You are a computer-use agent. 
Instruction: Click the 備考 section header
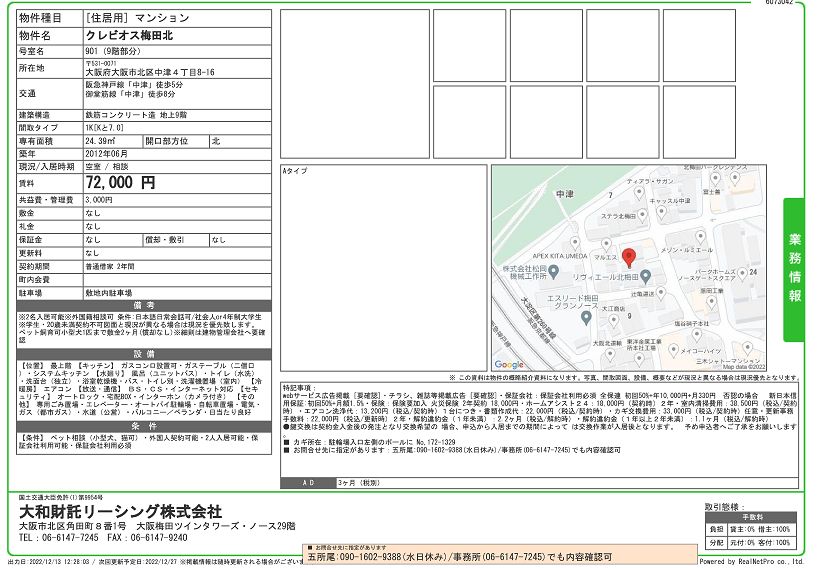click(144, 305)
